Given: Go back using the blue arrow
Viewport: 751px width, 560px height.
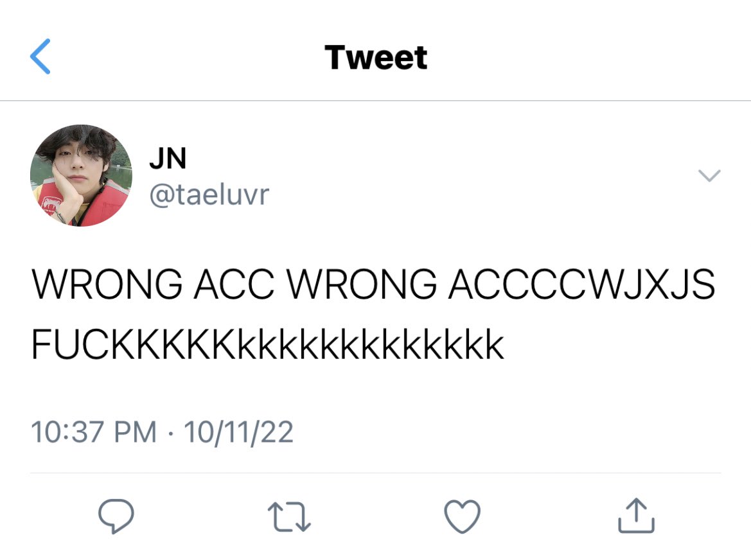Looking at the screenshot, I should 40,57.
